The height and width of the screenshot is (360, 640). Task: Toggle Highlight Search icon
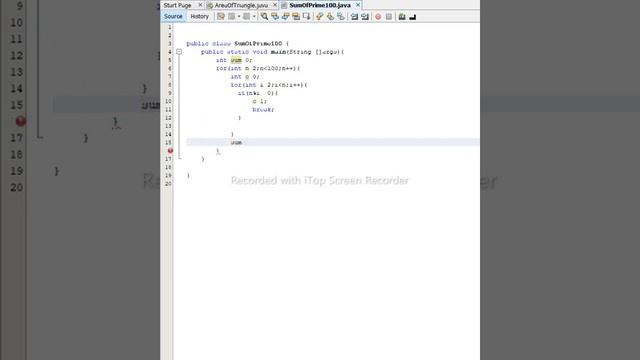[296, 16]
